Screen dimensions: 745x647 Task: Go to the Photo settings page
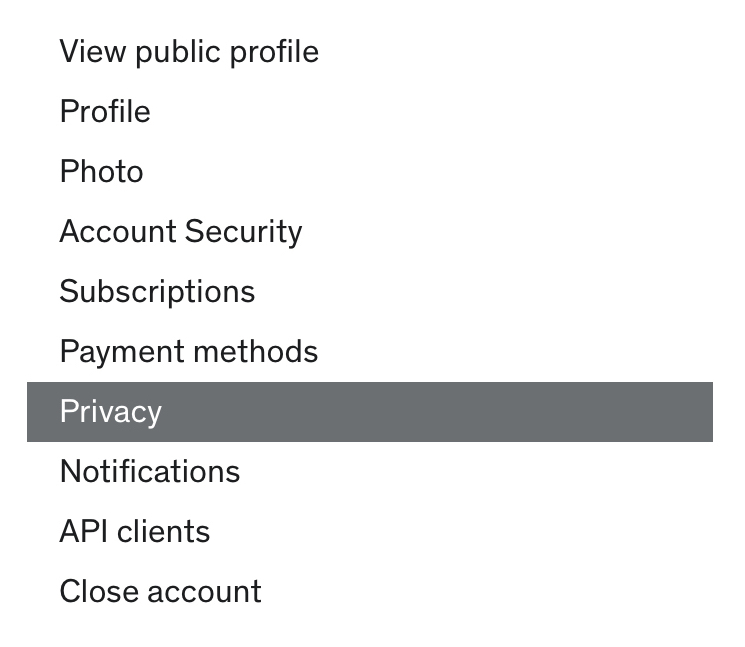101,172
